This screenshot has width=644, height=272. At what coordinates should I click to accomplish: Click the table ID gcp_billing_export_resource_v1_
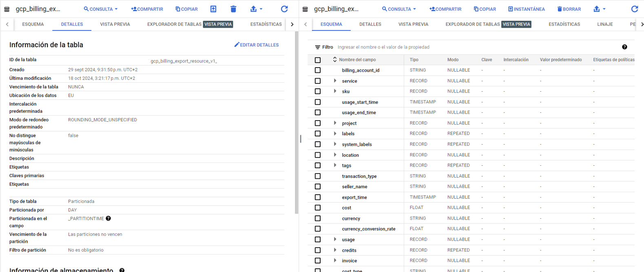click(x=184, y=61)
